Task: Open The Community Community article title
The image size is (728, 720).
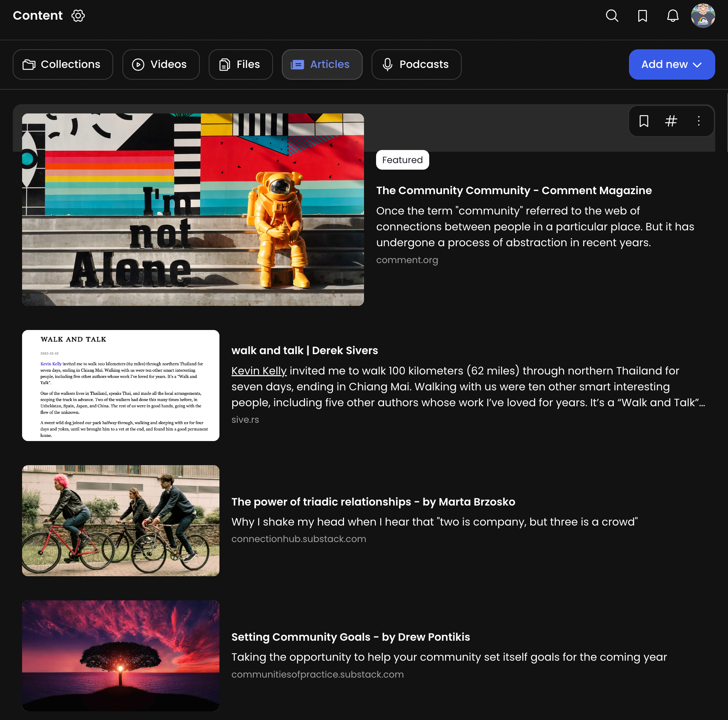Action: [x=514, y=191]
